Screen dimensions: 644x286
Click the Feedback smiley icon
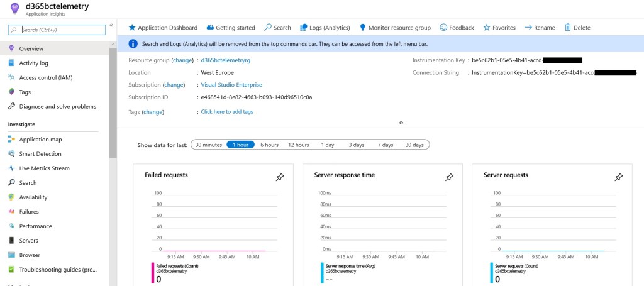[443, 28]
